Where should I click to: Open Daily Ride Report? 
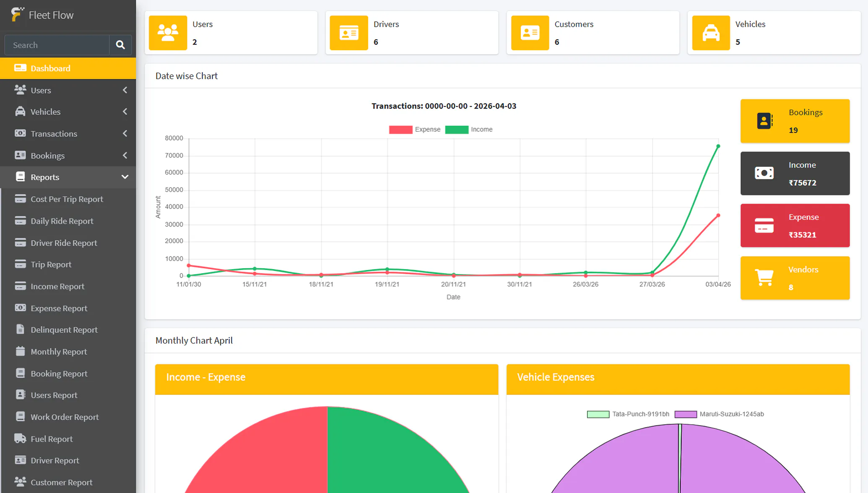[x=68, y=221]
